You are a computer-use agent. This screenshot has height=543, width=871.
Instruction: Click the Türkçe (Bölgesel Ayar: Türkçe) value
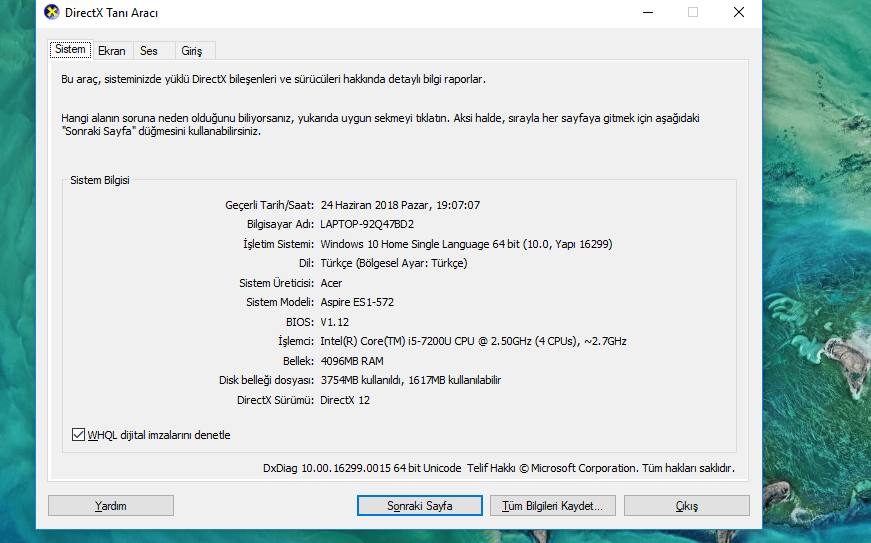click(x=394, y=263)
